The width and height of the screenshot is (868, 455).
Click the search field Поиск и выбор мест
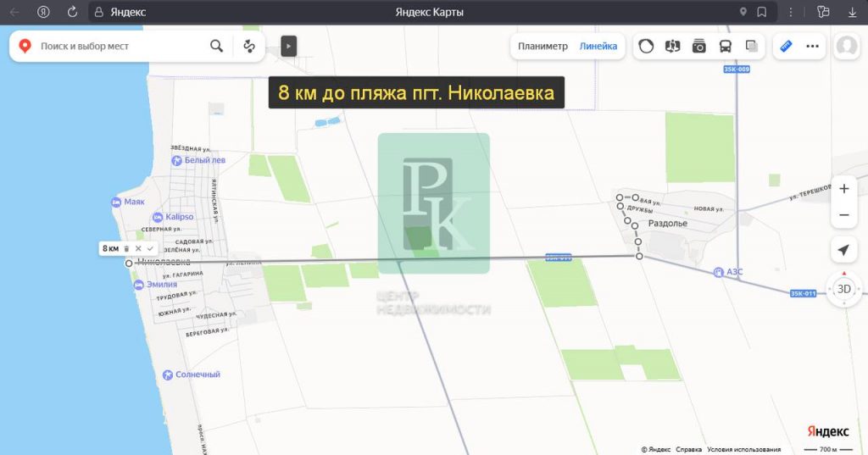pos(122,46)
